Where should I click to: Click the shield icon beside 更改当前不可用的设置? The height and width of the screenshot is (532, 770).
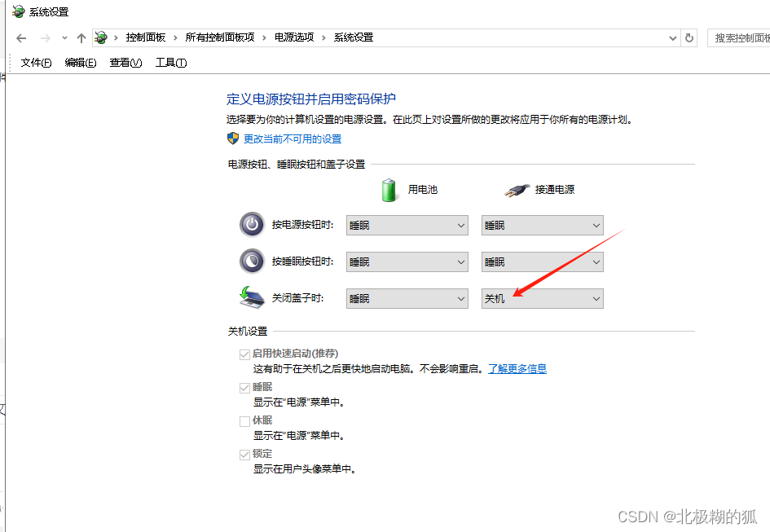coord(233,138)
